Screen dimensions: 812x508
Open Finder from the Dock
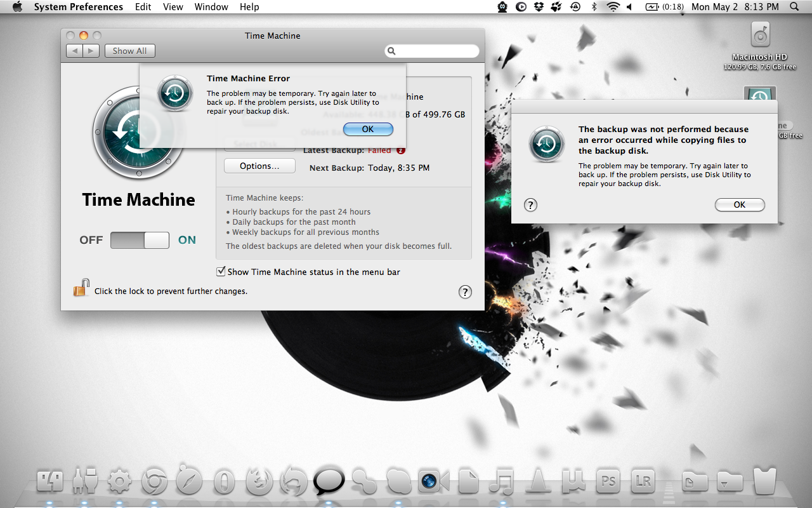(50, 481)
